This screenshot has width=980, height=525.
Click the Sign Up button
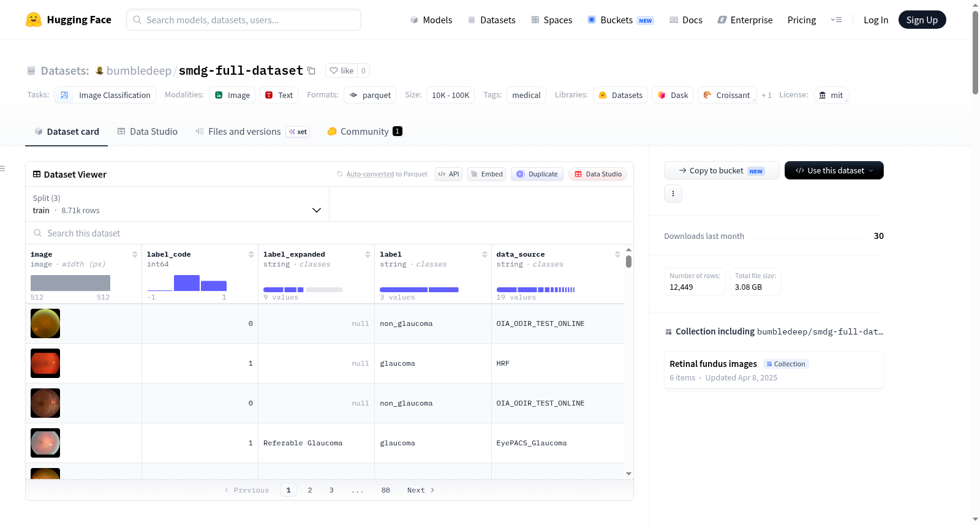click(922, 20)
